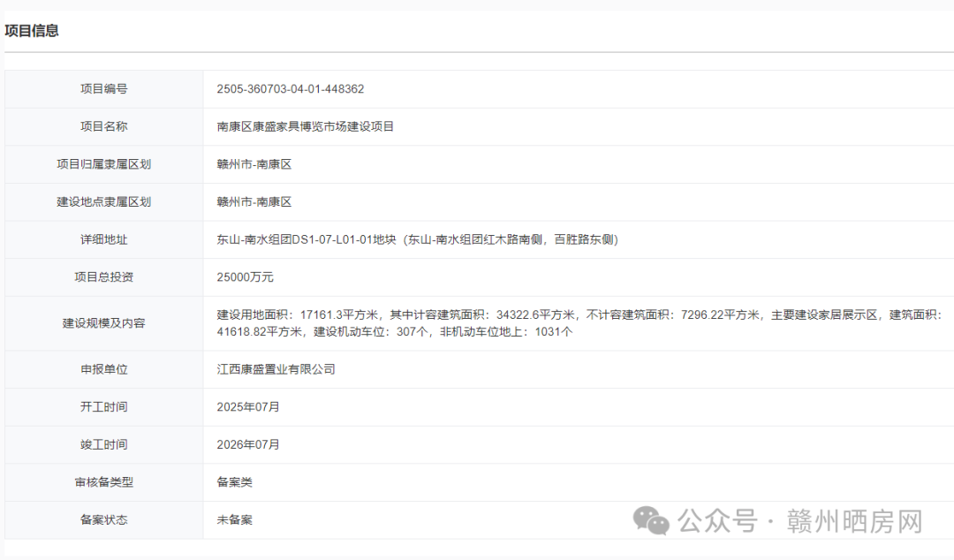Select the 南康区康盛家具博览市场建设项目 project name
The width and height of the screenshot is (954, 560).
306,126
